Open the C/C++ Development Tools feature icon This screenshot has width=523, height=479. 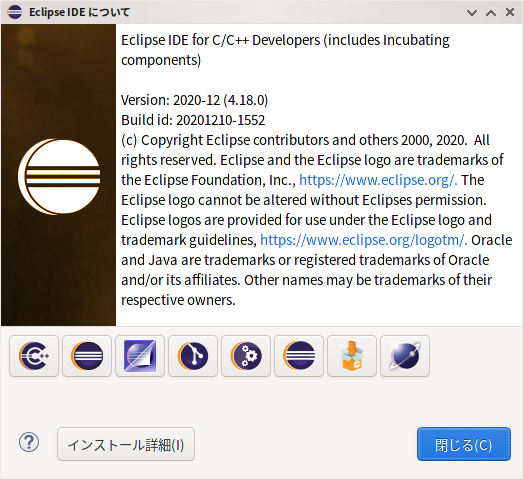[34, 356]
